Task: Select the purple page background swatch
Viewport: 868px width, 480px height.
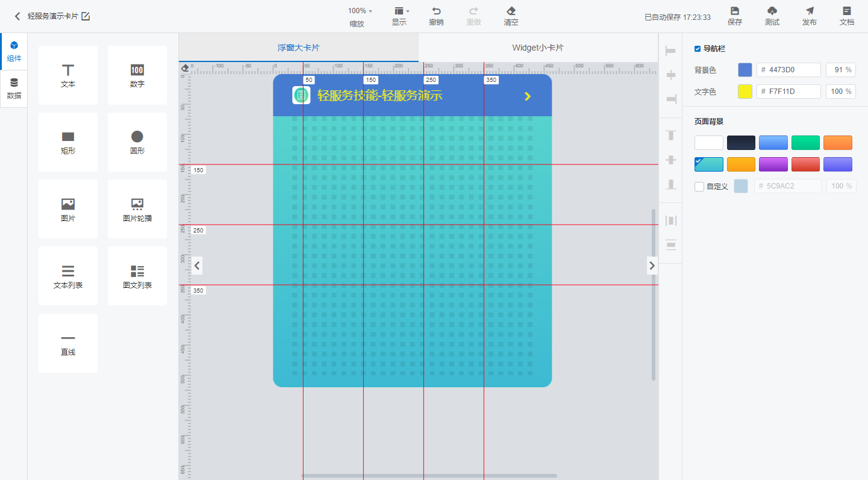Action: click(x=773, y=164)
